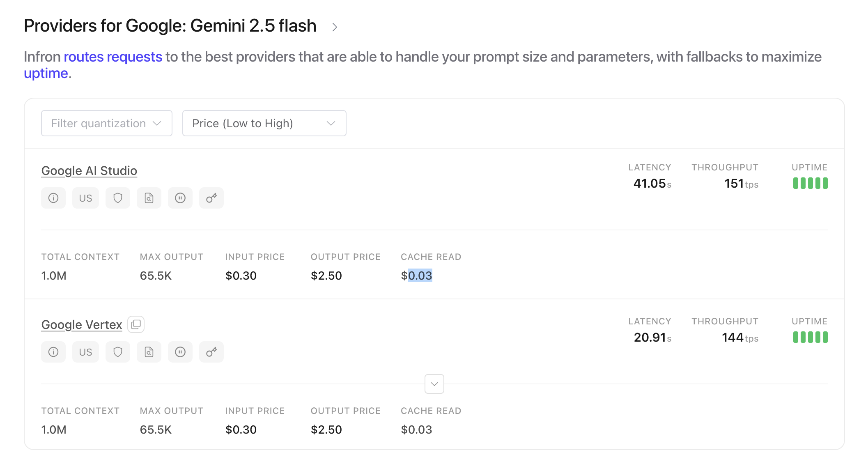The height and width of the screenshot is (464, 868).
Task: Expand the Google Vertex details chevron
Action: tap(434, 384)
